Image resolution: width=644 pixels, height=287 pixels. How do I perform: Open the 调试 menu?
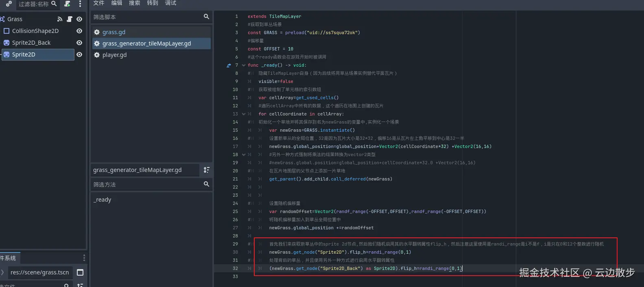(170, 3)
